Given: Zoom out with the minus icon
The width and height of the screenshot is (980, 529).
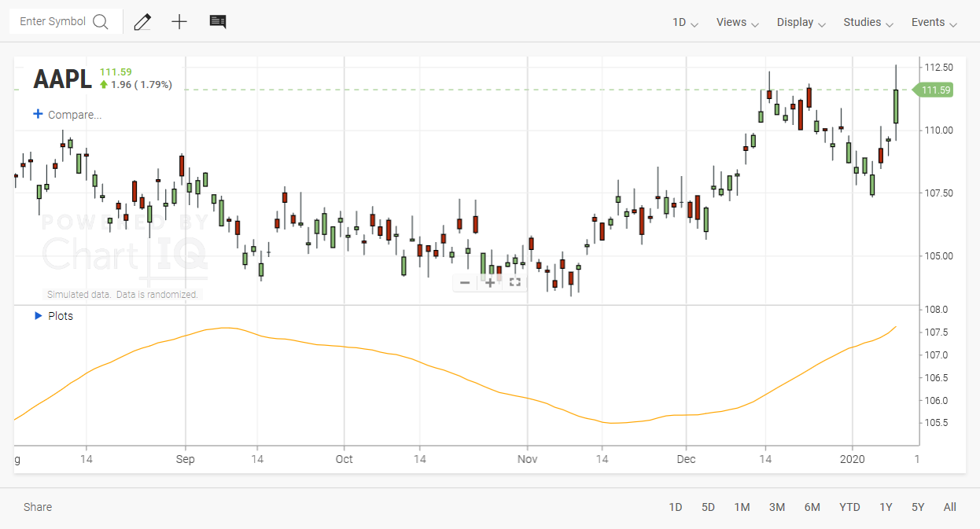Looking at the screenshot, I should coord(465,282).
